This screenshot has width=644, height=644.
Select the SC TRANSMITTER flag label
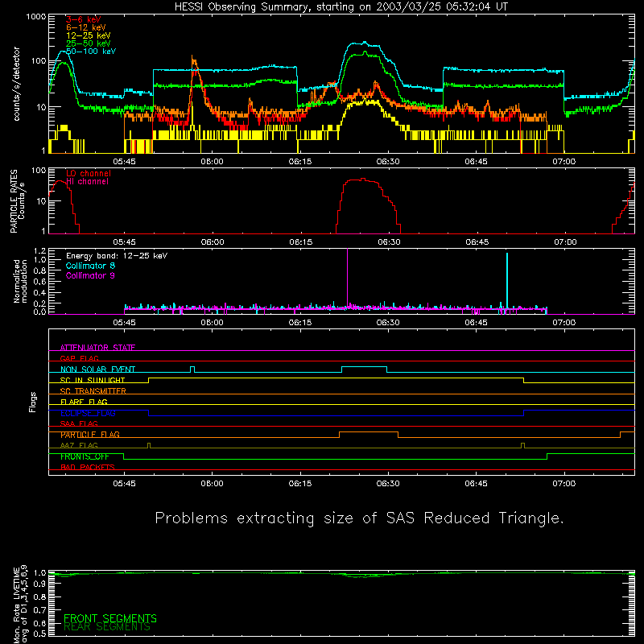point(93,391)
